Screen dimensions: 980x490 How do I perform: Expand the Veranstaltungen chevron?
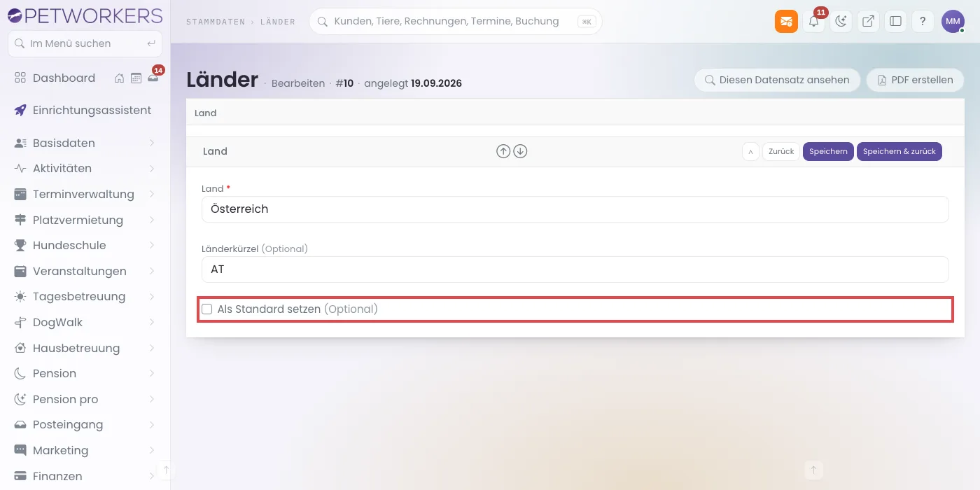coord(152,271)
